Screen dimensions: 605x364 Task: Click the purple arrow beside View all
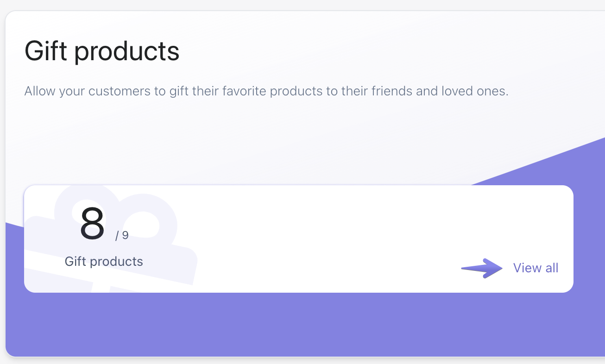click(x=482, y=268)
